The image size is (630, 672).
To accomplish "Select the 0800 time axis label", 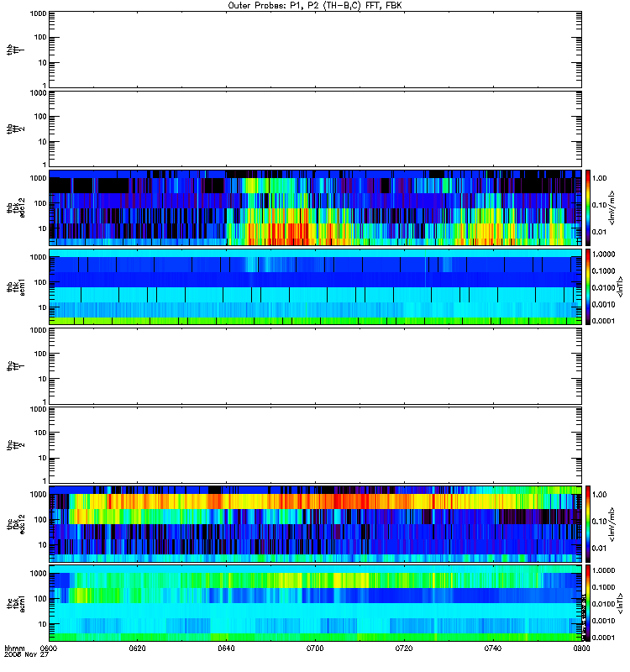I will pos(581,648).
